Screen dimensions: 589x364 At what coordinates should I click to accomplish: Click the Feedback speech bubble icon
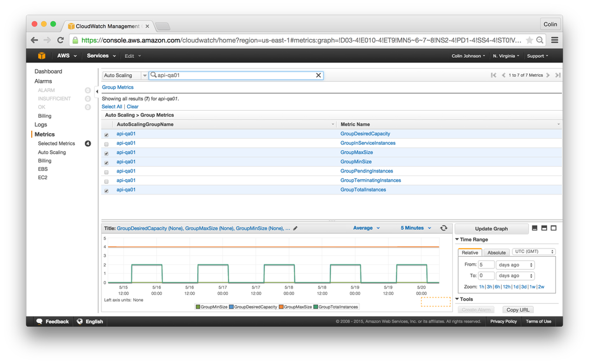tap(39, 322)
